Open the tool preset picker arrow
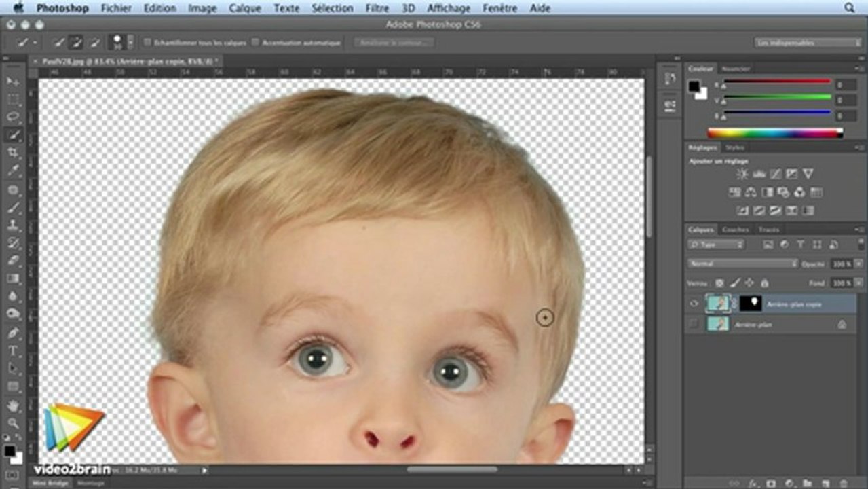The height and width of the screenshot is (489, 868). coord(35,42)
